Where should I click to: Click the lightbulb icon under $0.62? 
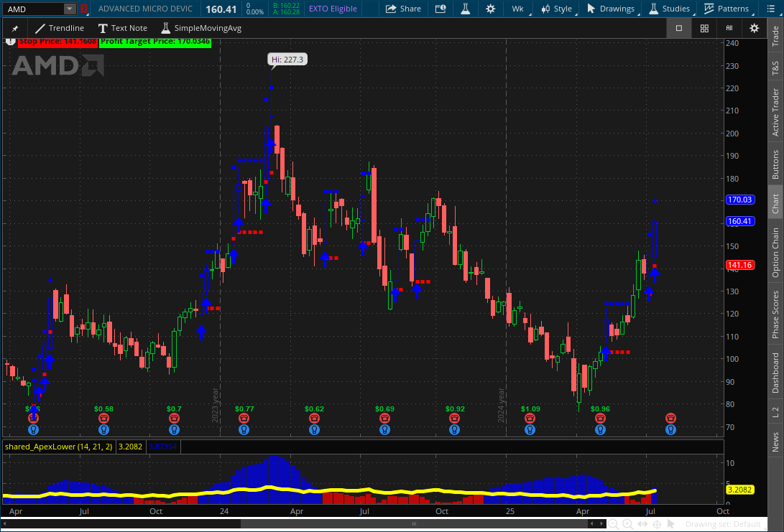coord(314,429)
